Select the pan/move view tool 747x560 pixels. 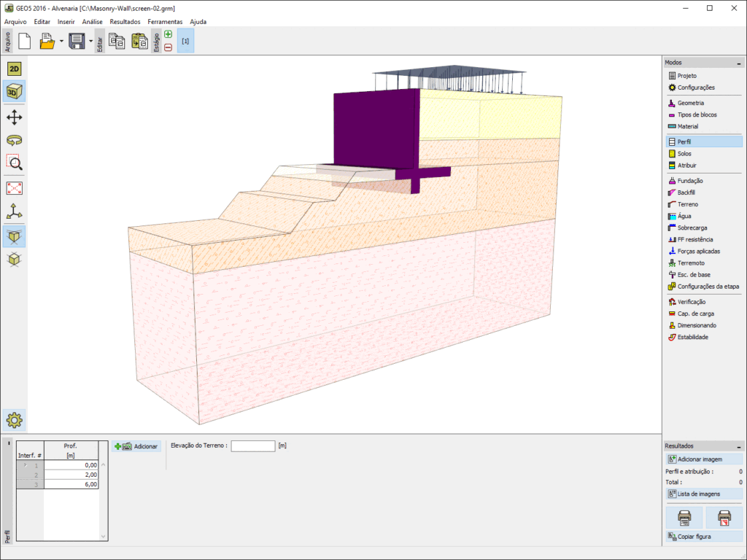pos(15,117)
